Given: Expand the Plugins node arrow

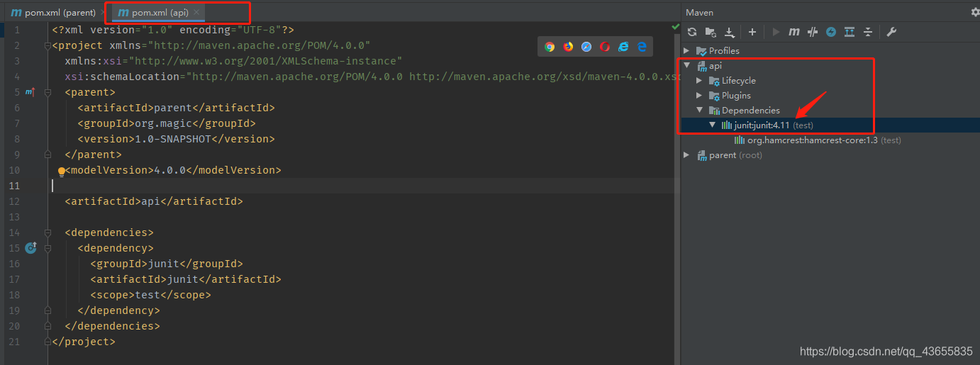Looking at the screenshot, I should tap(699, 96).
